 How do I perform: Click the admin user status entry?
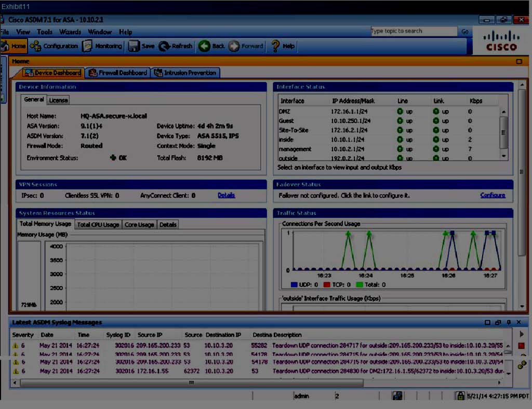click(301, 396)
